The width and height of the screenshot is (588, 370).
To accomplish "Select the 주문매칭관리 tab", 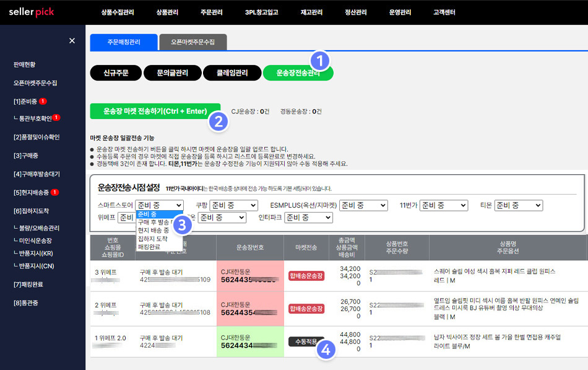I will pos(124,42).
